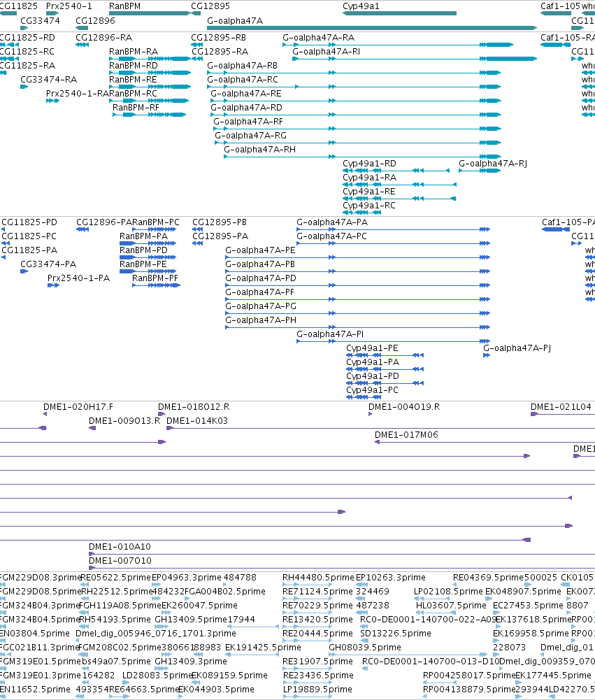Click BAC clone 'DME1-014K03'
Image resolution: width=595 pixels, height=700 pixels.
click(x=197, y=421)
